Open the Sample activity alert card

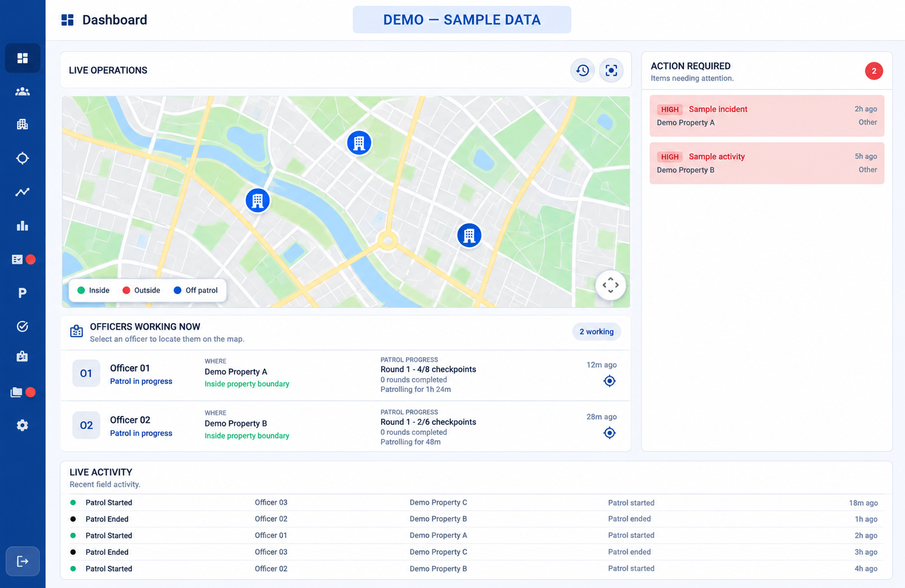(x=767, y=163)
